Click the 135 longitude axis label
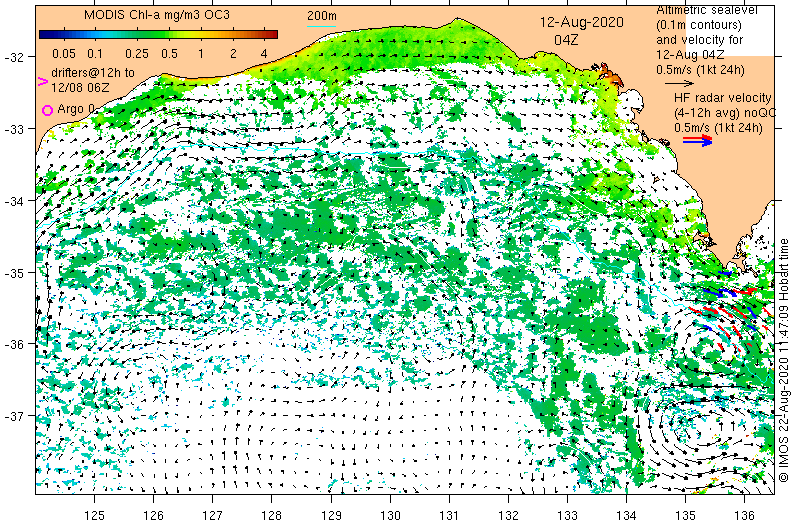 (685, 514)
